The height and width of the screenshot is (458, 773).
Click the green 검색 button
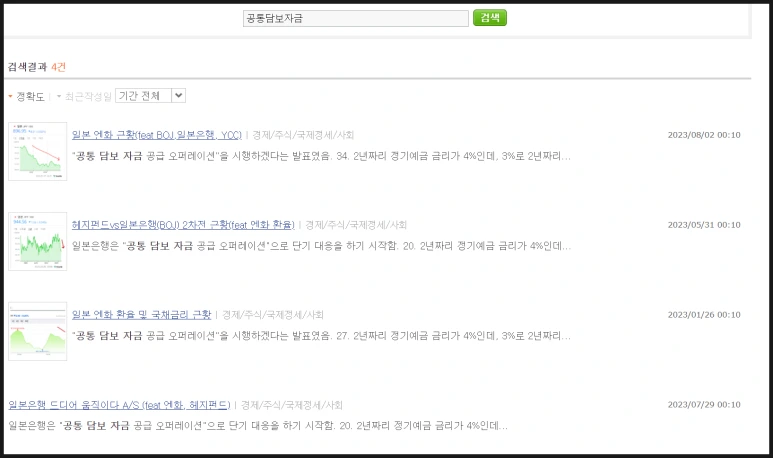[490, 18]
